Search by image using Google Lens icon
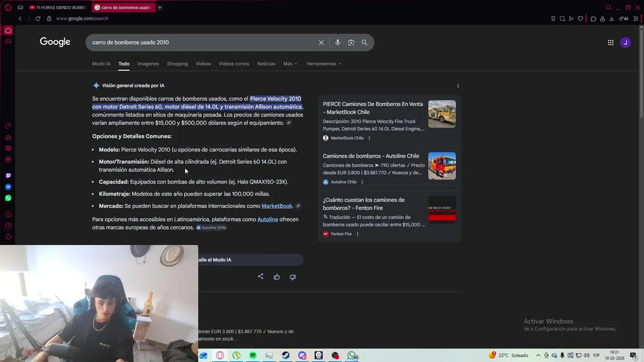This screenshot has width=644, height=362. [x=351, y=42]
